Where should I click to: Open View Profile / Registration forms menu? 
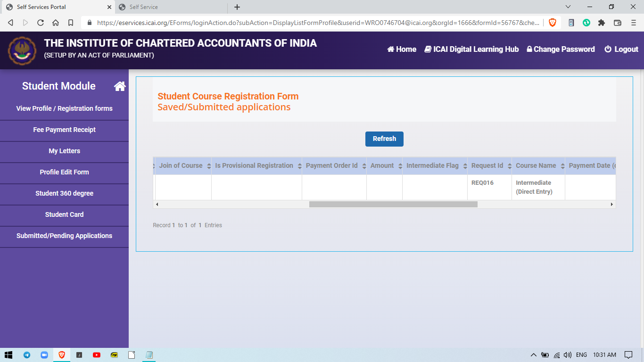(64, 108)
